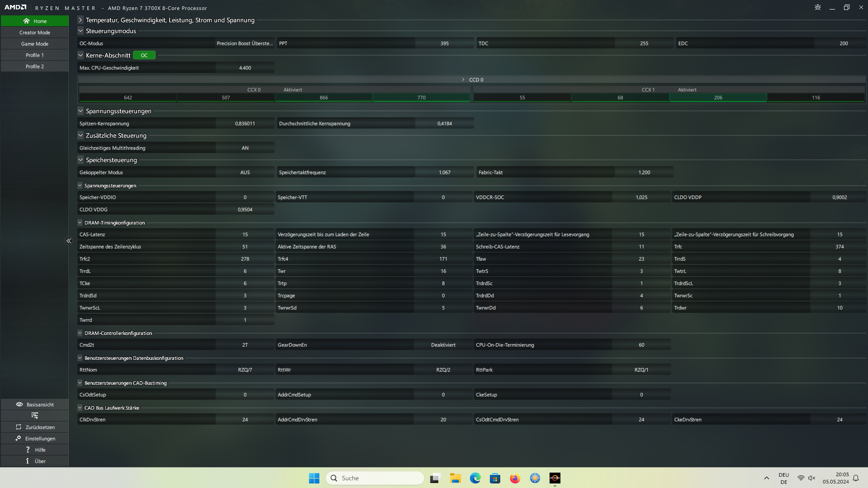
Task: Collapse CAD Bus Laufwerk Stärke section
Action: pos(80,408)
